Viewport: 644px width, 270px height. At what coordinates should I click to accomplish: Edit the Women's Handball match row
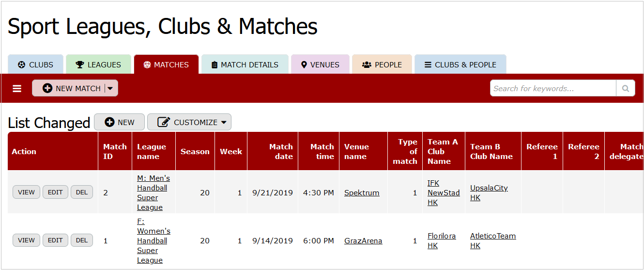pyautogui.click(x=55, y=240)
